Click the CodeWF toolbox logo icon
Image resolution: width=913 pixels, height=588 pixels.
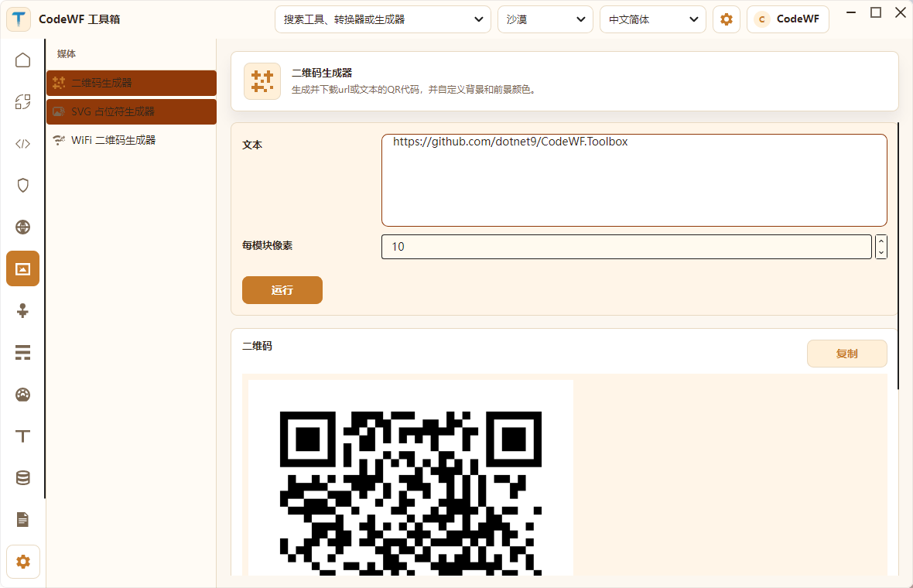click(x=19, y=19)
